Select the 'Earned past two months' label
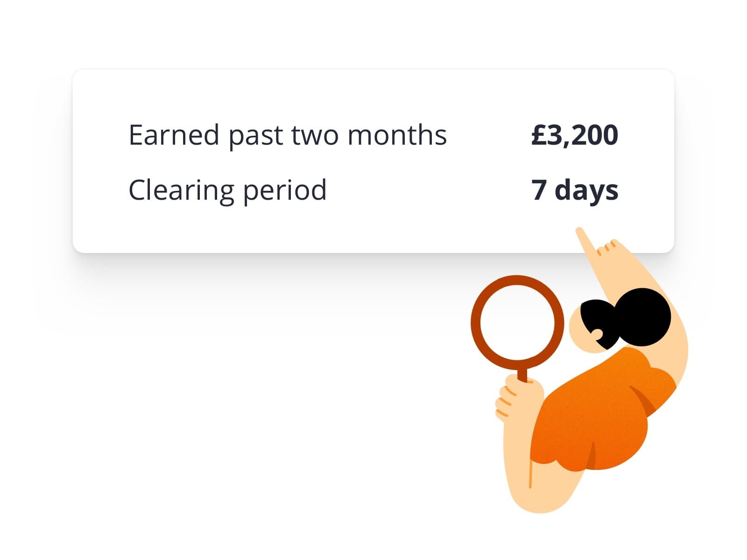This screenshot has height=560, width=747. click(x=288, y=135)
